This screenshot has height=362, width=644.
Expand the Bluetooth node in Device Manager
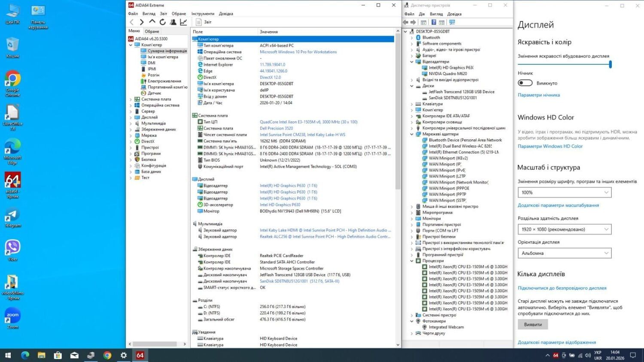(x=412, y=38)
